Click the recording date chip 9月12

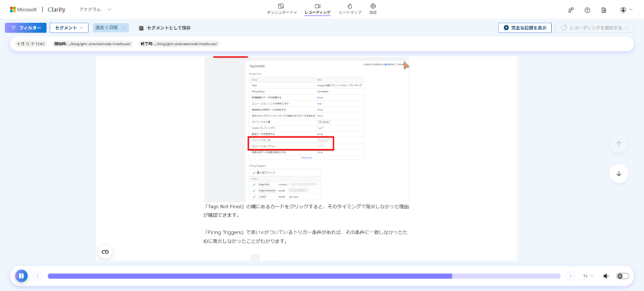(x=31, y=44)
